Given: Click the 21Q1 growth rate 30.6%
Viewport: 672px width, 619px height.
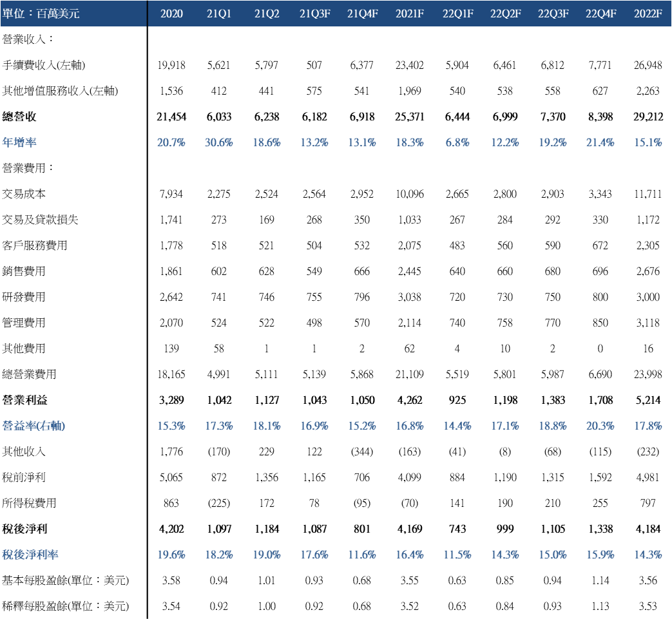Looking at the screenshot, I should point(219,142).
